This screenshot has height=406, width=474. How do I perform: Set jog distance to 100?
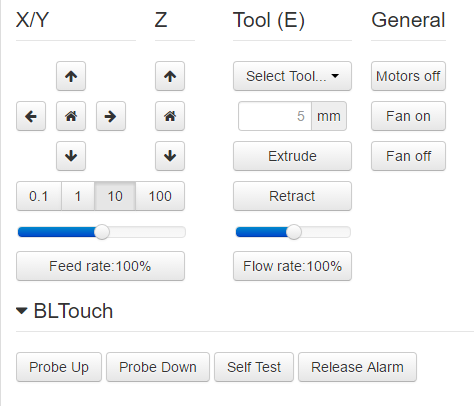click(160, 196)
